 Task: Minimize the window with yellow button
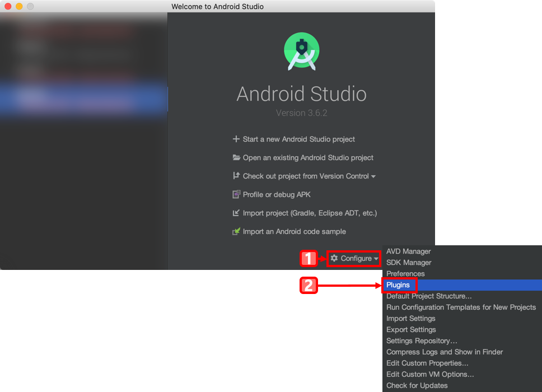click(x=19, y=6)
